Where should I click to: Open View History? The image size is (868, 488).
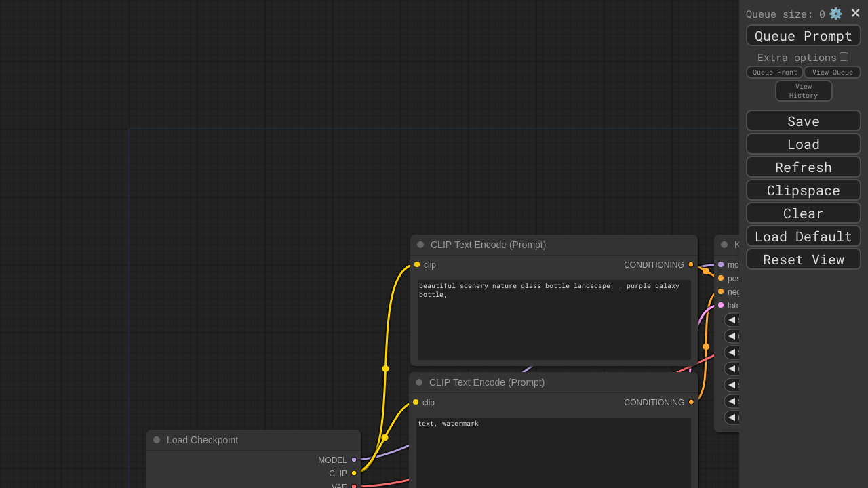(x=804, y=91)
